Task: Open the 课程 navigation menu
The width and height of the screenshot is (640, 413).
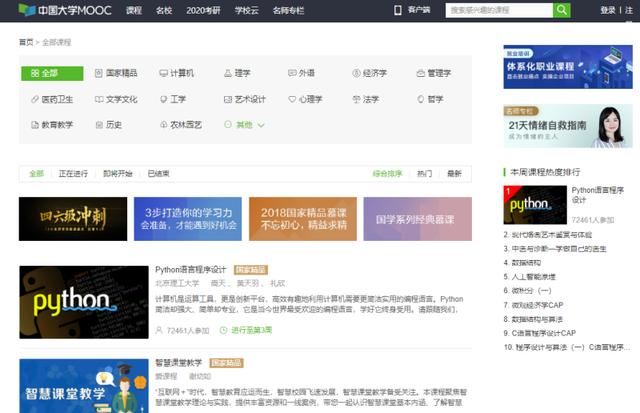Action: [x=134, y=11]
